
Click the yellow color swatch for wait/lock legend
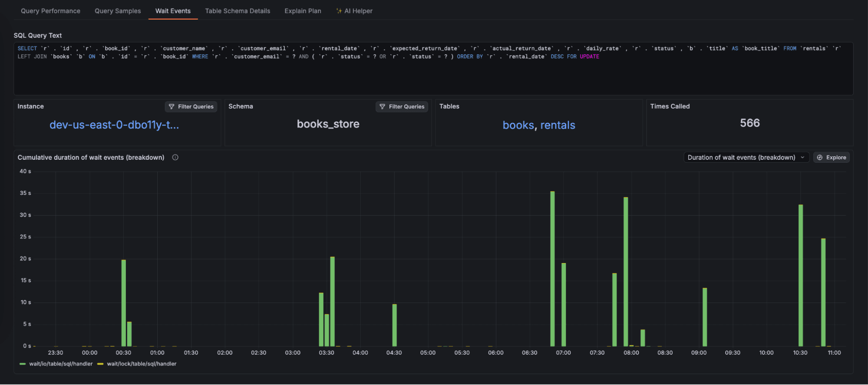100,364
